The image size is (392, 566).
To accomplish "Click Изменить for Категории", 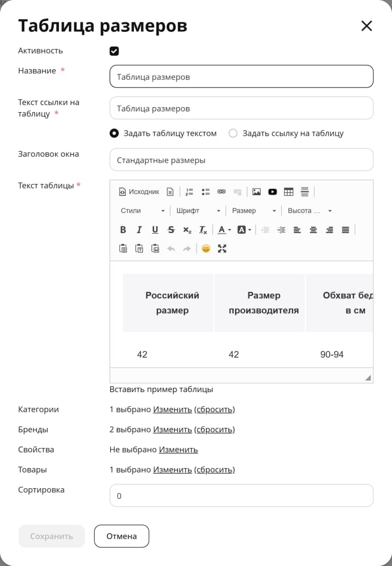I will tap(172, 409).
